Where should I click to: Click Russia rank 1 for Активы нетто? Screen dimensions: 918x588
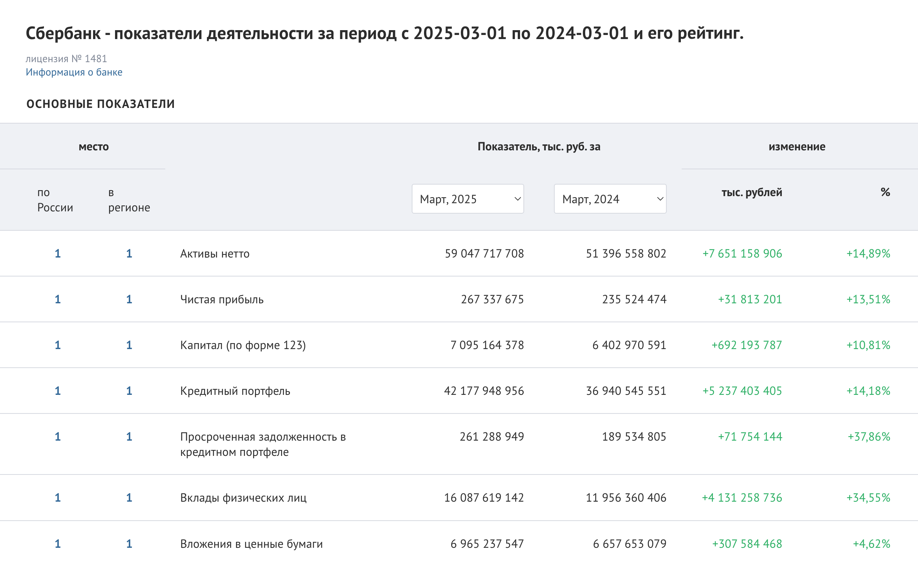[58, 253]
